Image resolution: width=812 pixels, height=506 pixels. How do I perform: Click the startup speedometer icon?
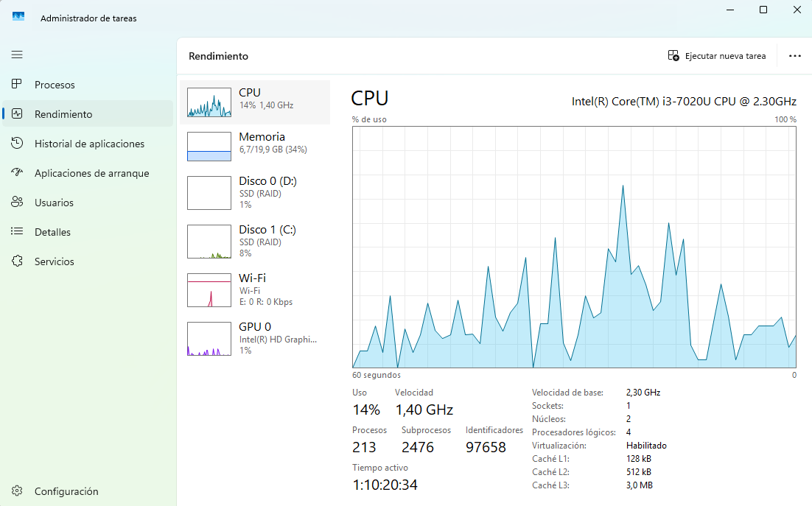point(17,172)
